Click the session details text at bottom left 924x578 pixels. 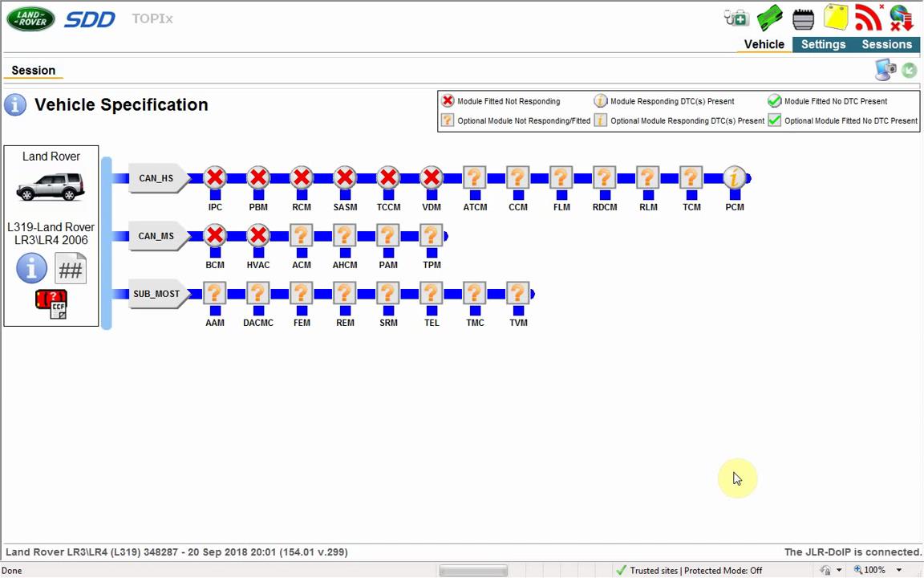point(176,552)
